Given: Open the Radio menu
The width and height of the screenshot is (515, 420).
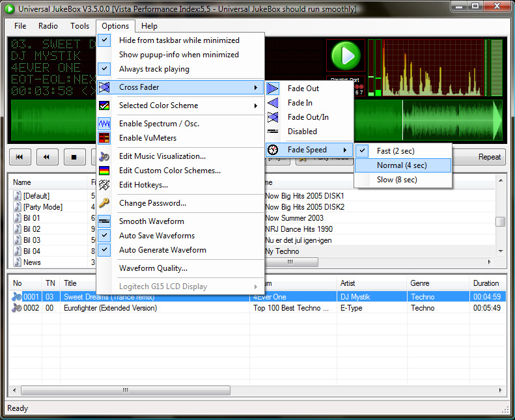Looking at the screenshot, I should pos(48,26).
